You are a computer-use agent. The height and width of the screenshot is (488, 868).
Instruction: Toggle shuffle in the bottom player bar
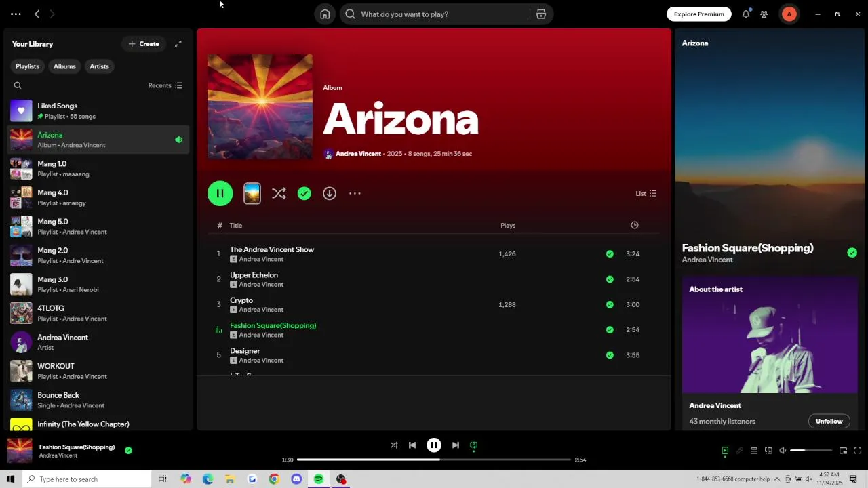(394, 445)
